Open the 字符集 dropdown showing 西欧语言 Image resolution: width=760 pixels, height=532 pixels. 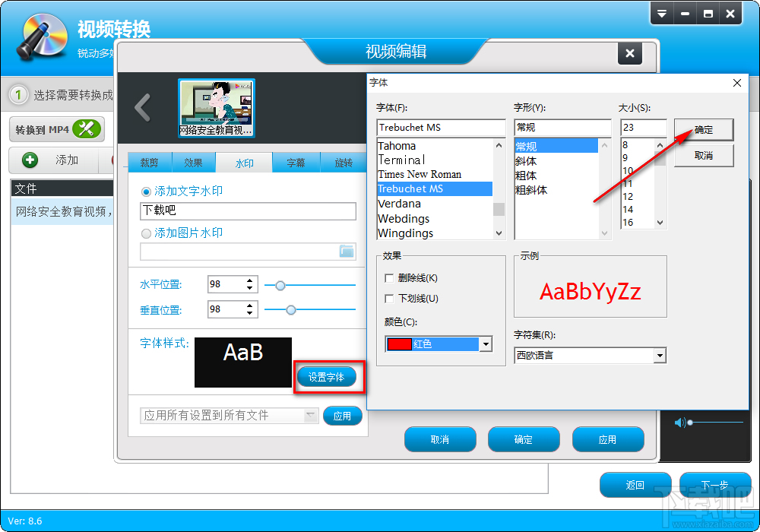click(660, 355)
